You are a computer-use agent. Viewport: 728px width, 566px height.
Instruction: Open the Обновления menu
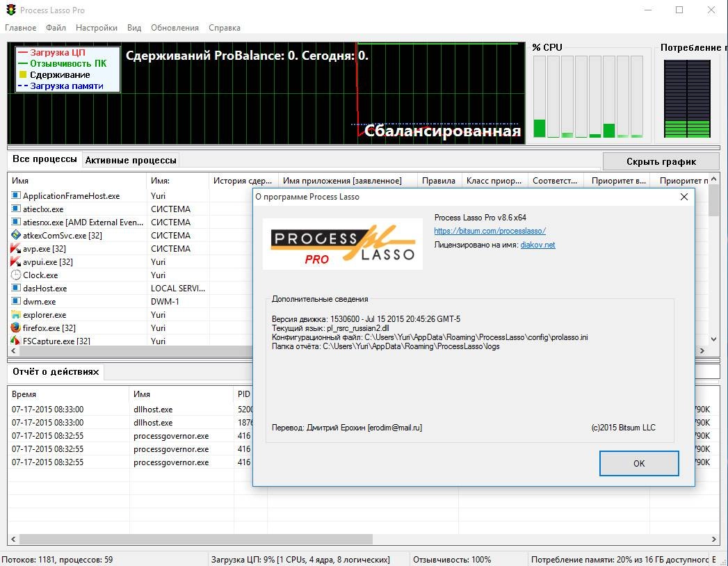(175, 27)
